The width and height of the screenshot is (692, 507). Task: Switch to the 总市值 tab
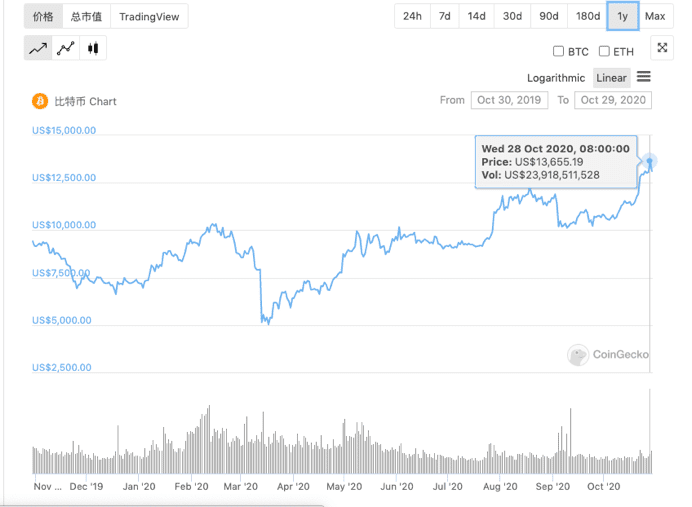[86, 16]
